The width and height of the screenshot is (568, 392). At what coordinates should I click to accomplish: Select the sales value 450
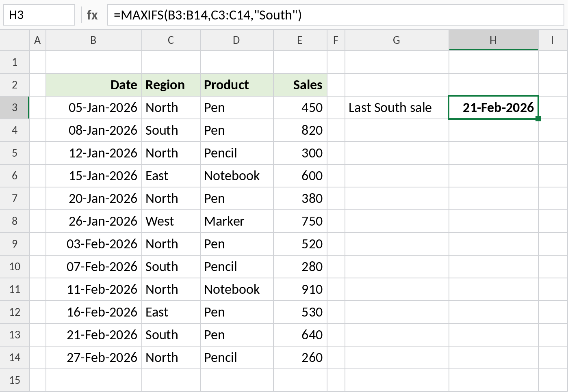click(300, 108)
